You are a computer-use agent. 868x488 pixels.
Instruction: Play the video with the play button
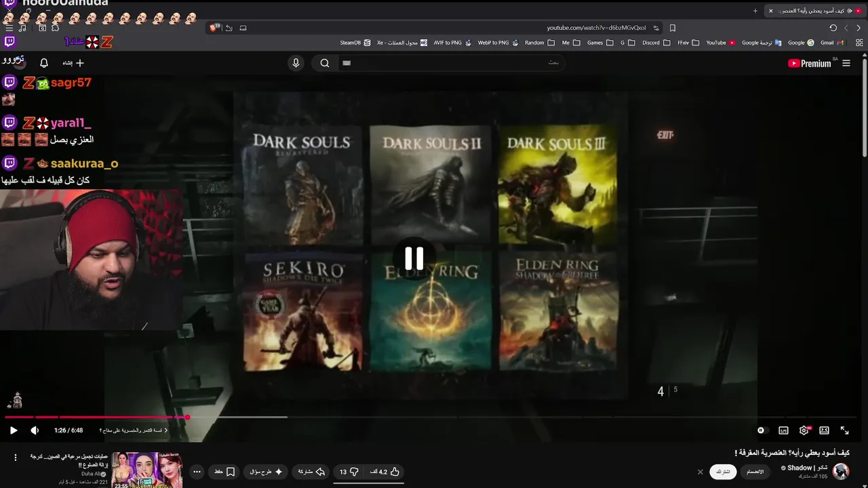click(x=13, y=430)
